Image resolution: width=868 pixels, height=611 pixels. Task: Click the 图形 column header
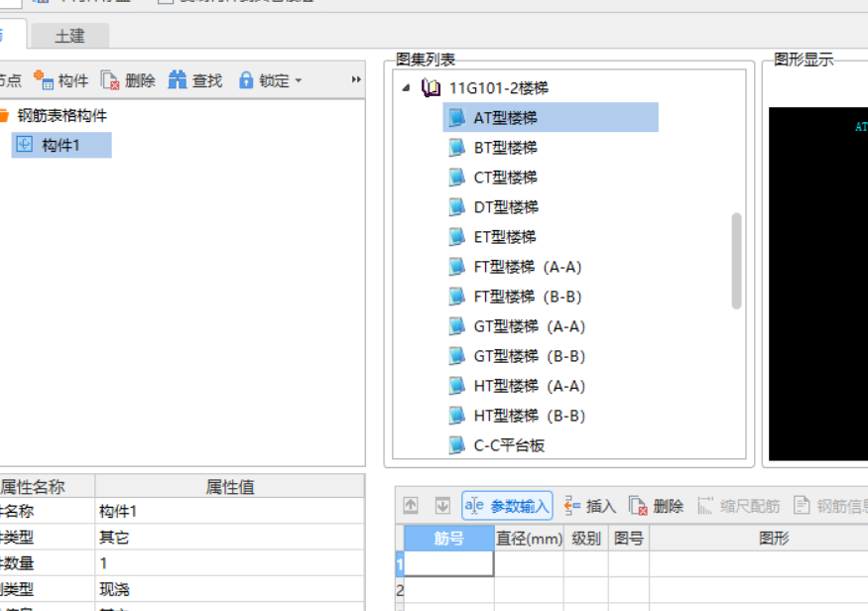[x=774, y=538]
